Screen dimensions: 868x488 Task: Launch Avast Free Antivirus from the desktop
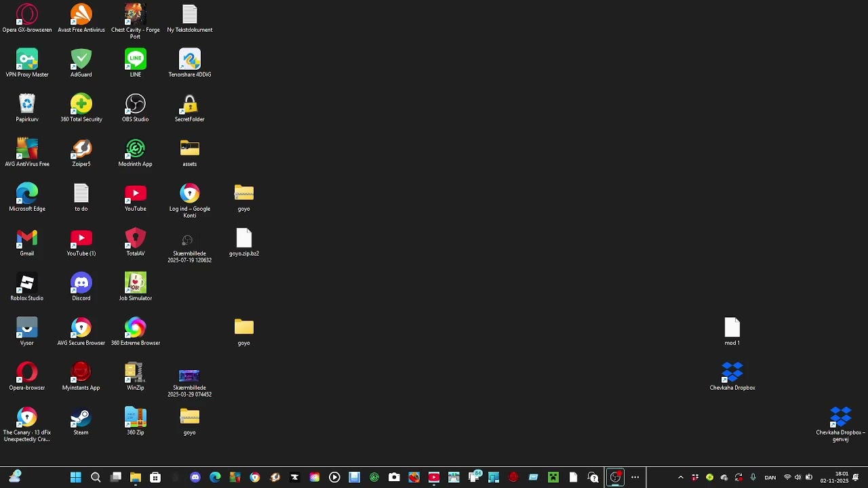81,18
